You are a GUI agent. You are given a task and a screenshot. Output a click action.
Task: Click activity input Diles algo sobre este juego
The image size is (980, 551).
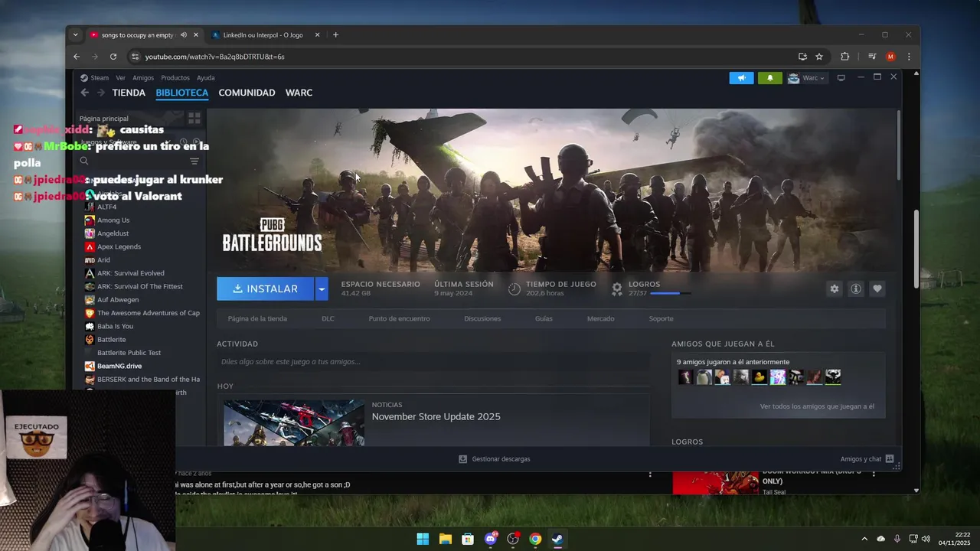click(433, 362)
